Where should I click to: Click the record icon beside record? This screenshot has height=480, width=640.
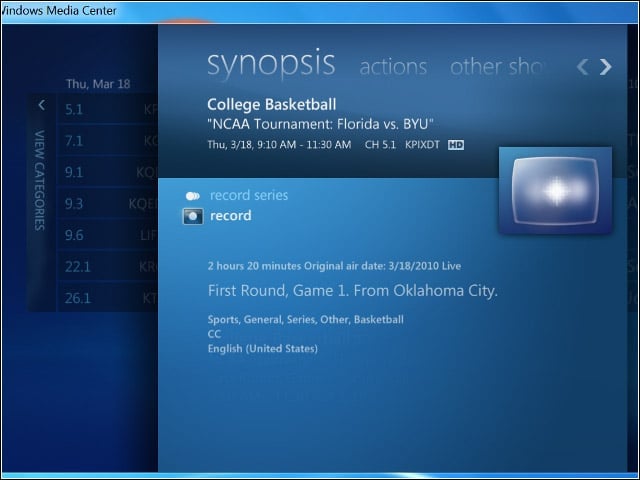tap(193, 216)
